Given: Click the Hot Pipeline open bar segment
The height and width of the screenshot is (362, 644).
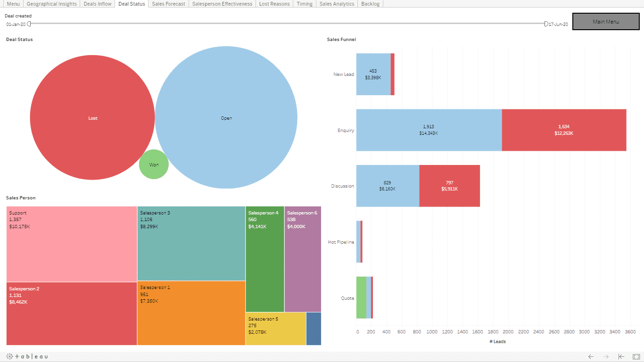Looking at the screenshot, I should pyautogui.click(x=358, y=242).
